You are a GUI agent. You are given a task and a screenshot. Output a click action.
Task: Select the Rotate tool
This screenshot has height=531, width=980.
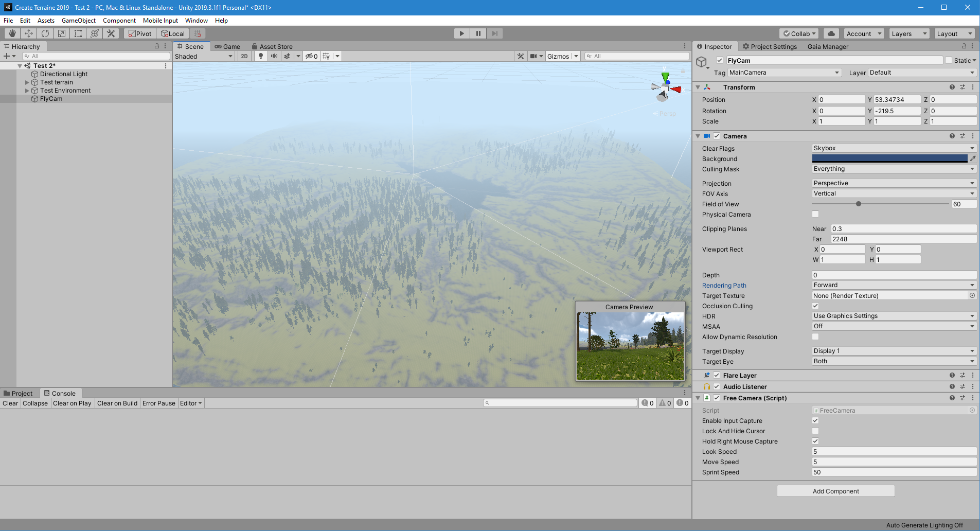[x=45, y=33]
